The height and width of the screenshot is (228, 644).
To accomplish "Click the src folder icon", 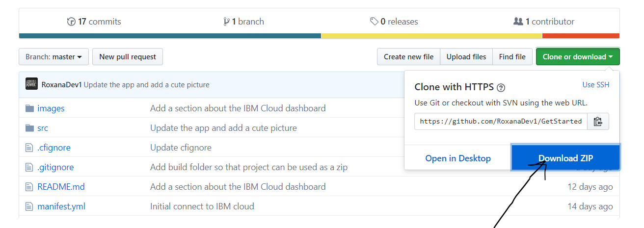I will 30,128.
